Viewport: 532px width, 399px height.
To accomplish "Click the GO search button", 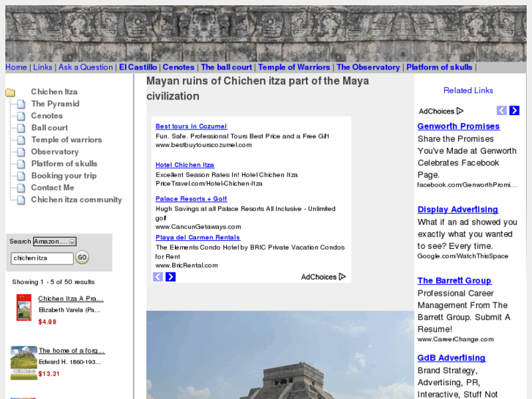I will (82, 258).
